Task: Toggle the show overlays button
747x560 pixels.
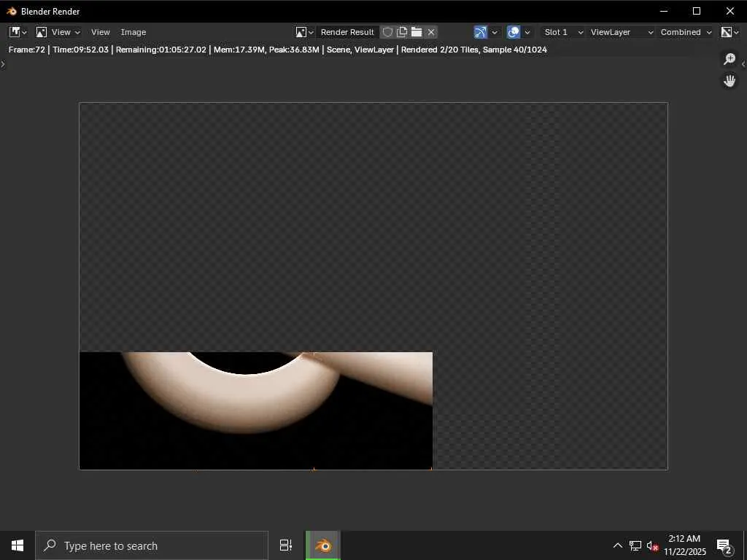Action: click(x=514, y=32)
